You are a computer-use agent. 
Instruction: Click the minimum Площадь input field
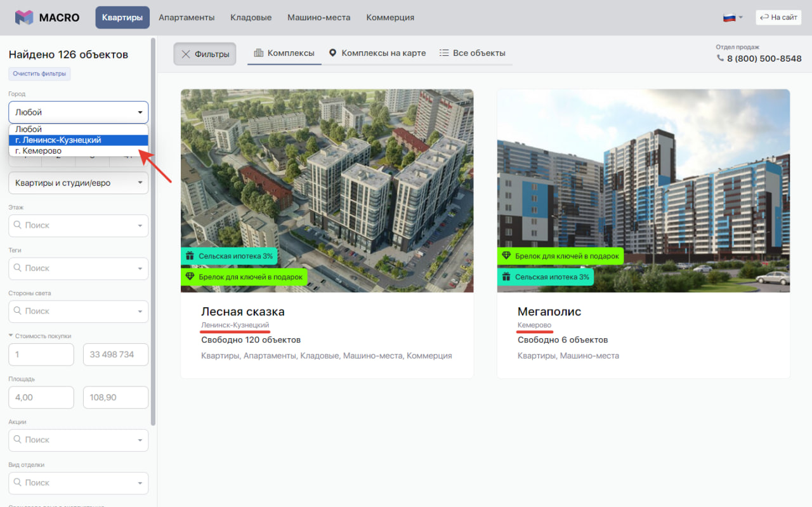(41, 397)
